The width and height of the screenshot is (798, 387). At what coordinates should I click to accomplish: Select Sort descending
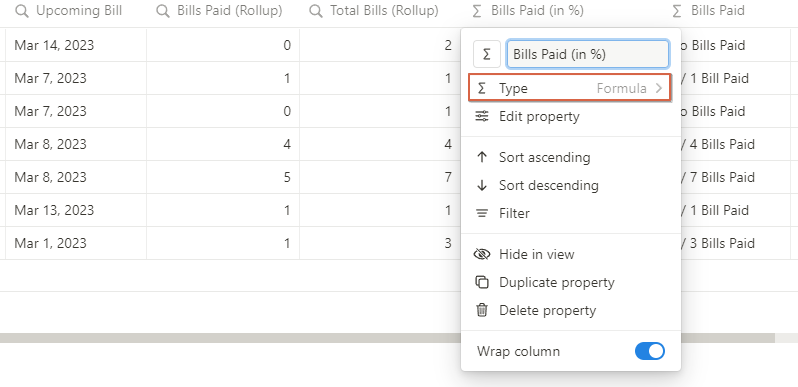[571, 185]
